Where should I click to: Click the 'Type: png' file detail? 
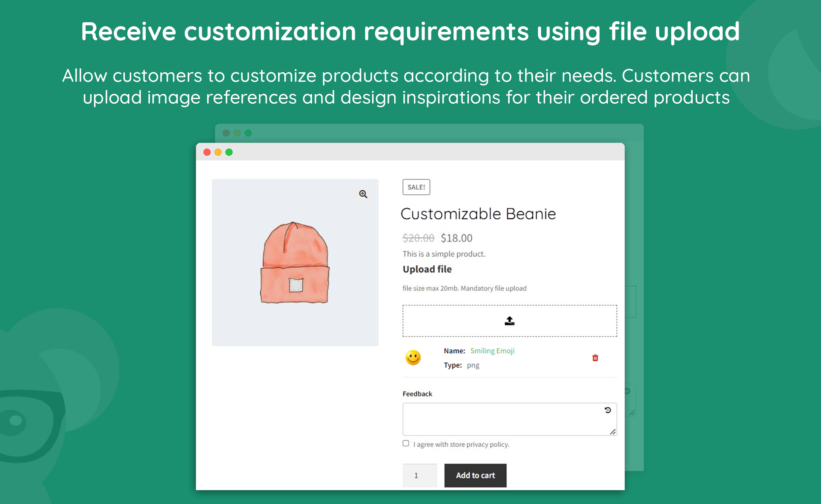(461, 365)
